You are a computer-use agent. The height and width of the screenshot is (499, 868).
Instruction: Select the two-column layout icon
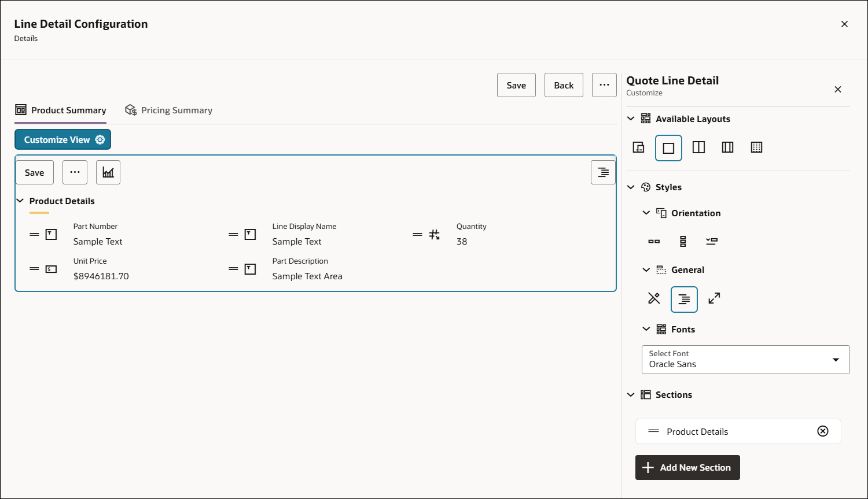coord(698,147)
